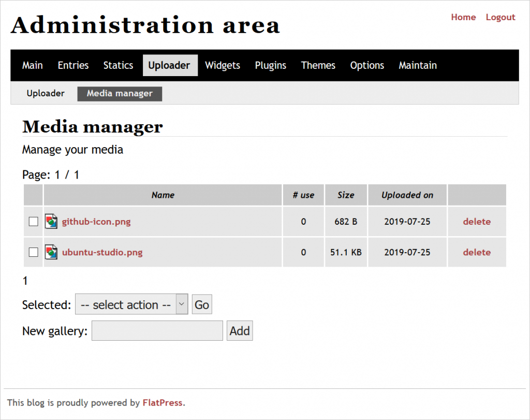This screenshot has height=420, width=530.
Task: Open the Themes section
Action: click(318, 65)
